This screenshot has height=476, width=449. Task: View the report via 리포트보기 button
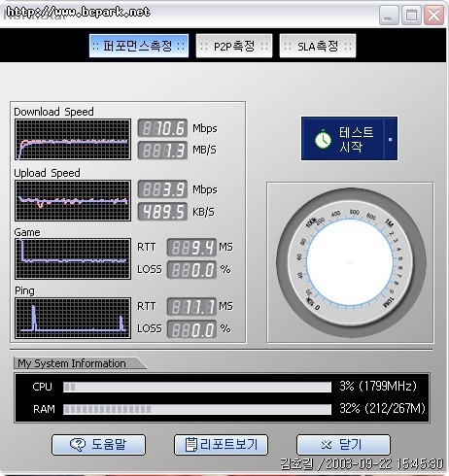click(x=221, y=445)
